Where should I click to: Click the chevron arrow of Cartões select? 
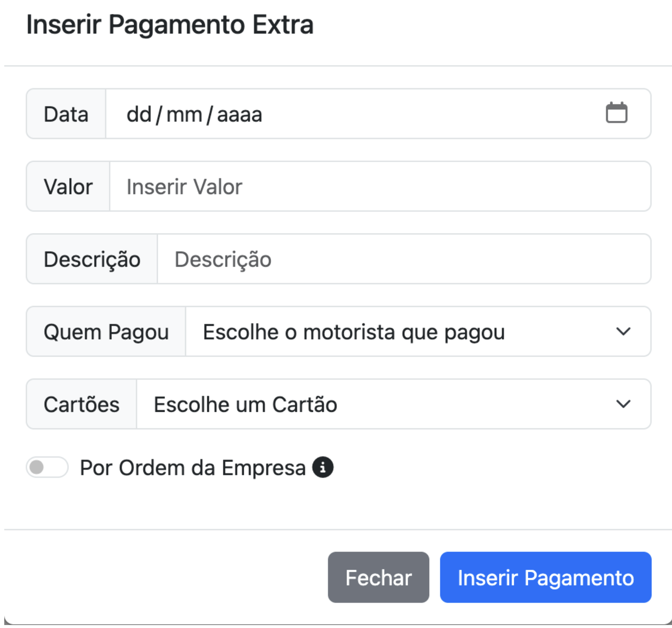tap(623, 404)
